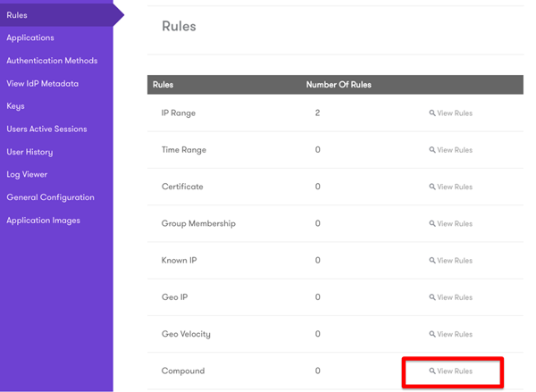View rules for the Certificate row
536x392 pixels.
(451, 188)
